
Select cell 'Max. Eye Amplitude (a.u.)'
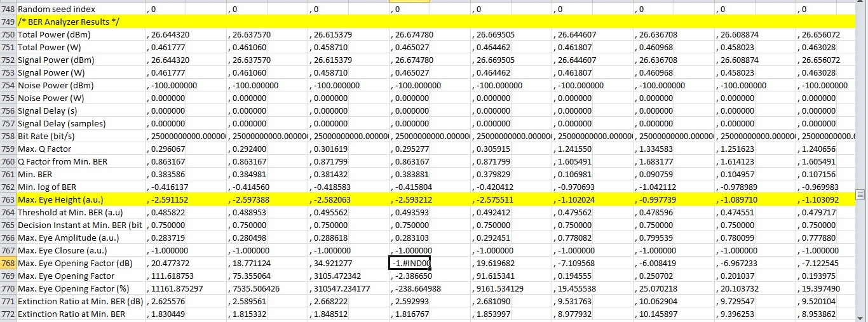click(81, 238)
